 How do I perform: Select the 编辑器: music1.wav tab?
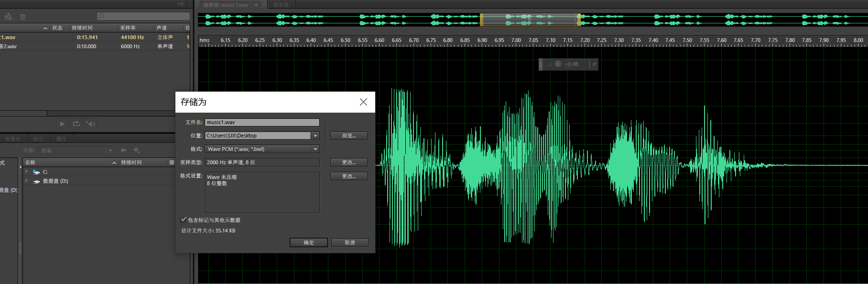pyautogui.click(x=226, y=5)
